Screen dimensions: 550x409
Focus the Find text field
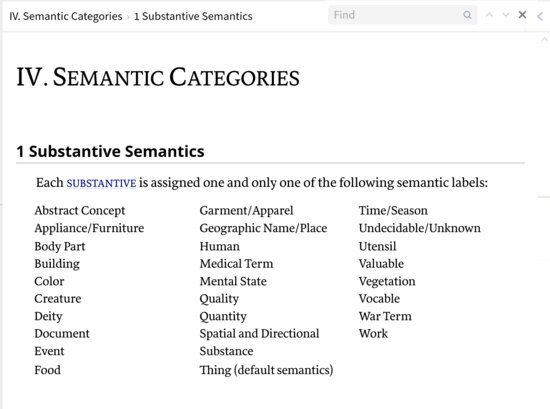[x=396, y=15]
